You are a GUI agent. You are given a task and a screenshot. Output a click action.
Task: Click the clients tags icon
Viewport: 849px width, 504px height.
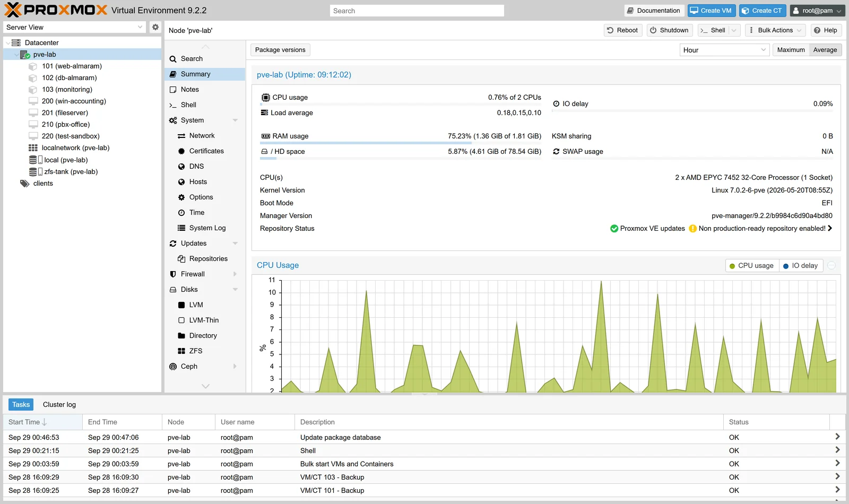click(24, 184)
